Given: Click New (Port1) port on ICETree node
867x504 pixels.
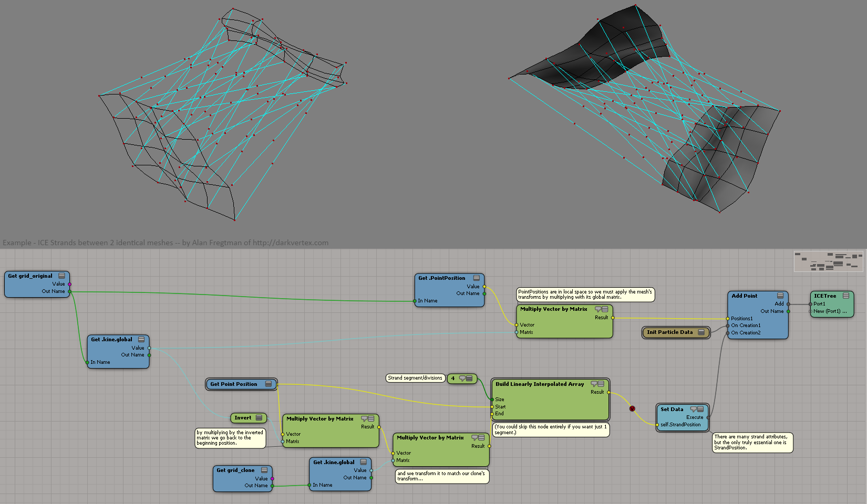Looking at the screenshot, I should (811, 311).
